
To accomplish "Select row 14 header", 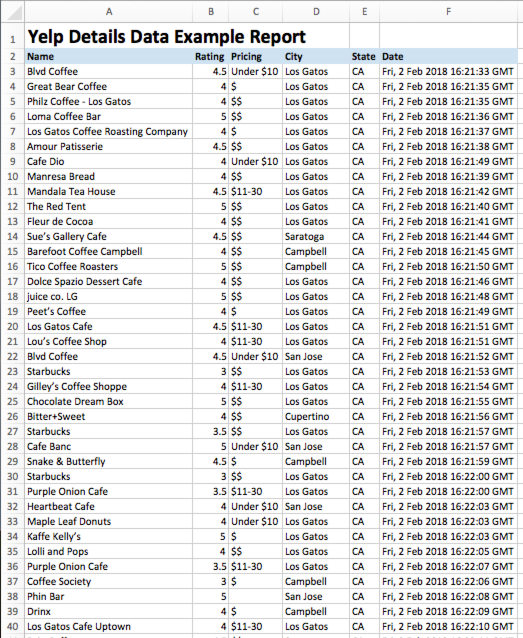I will (x=13, y=236).
